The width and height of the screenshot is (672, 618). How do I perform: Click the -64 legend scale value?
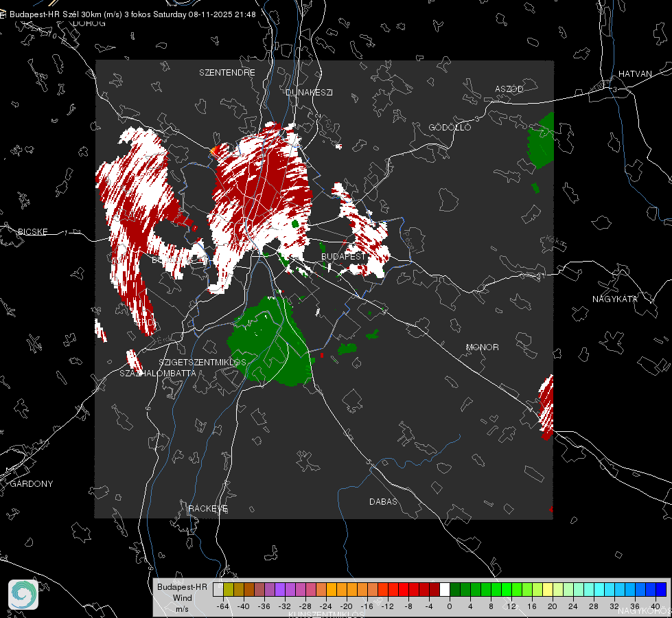pos(223,606)
